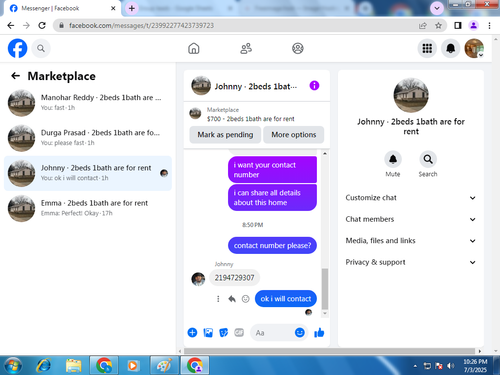Open the Facebook notifications bell
The width and height of the screenshot is (500, 375).
[451, 49]
